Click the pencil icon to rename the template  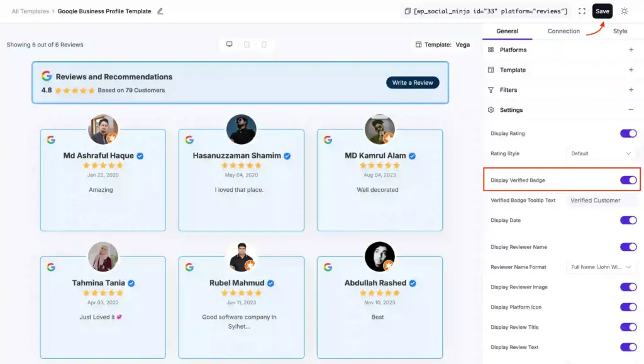(x=160, y=11)
